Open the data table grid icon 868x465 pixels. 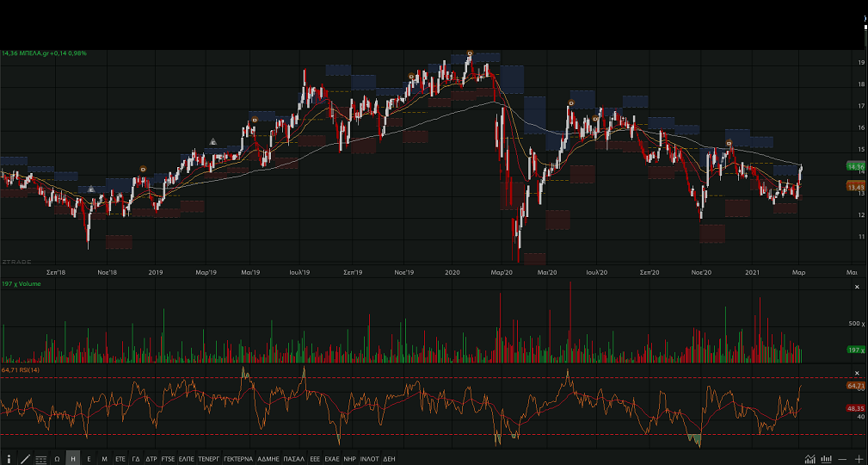[41, 459]
